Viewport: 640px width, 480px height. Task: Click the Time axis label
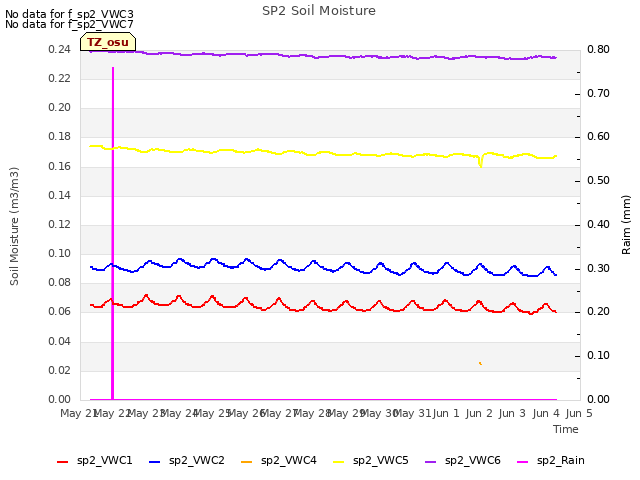coord(566,429)
